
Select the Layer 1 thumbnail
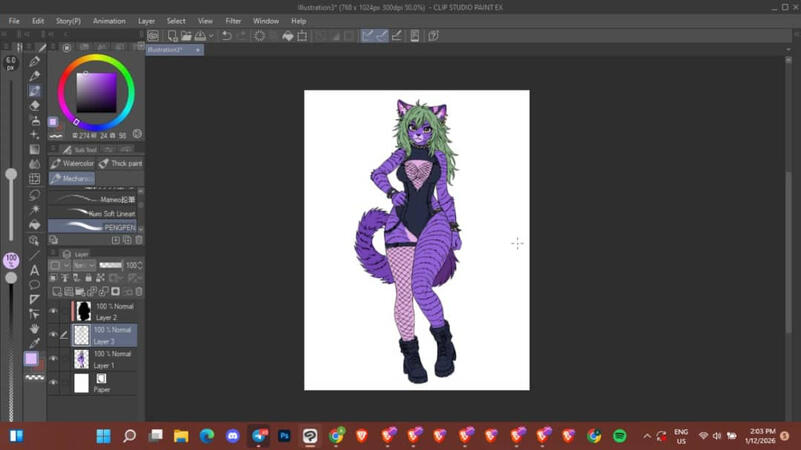(82, 359)
